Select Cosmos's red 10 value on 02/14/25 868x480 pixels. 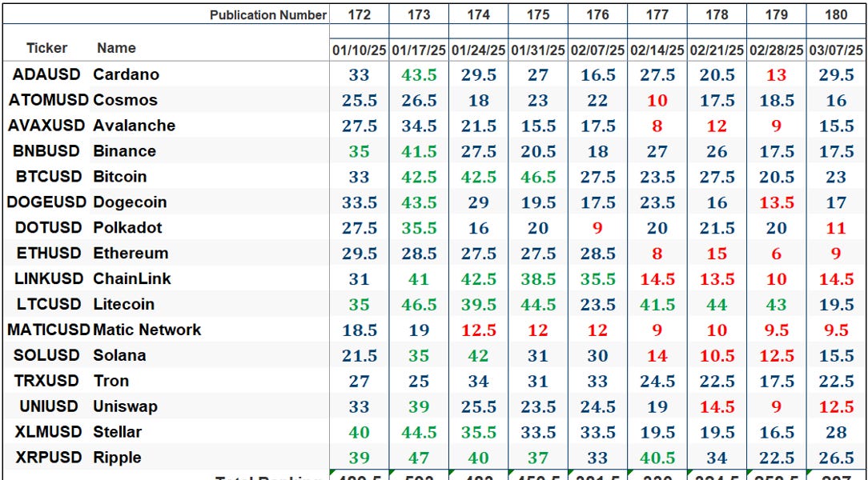click(x=657, y=100)
